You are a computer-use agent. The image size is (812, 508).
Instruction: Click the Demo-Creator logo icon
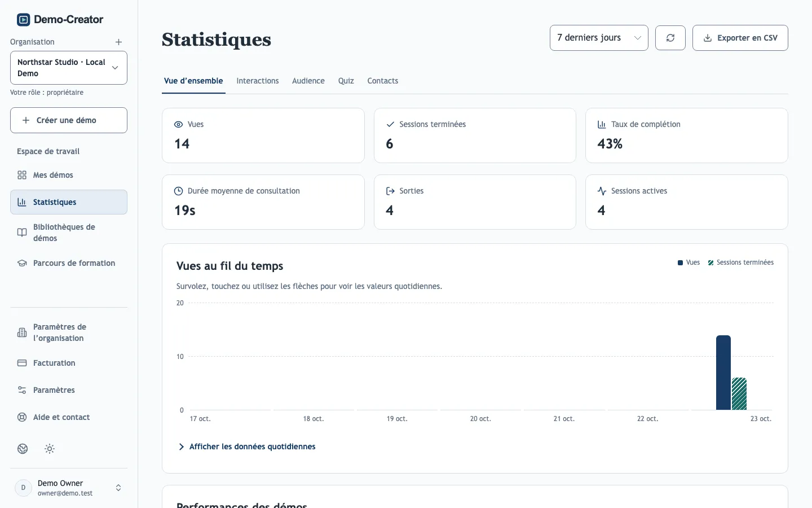(x=23, y=20)
